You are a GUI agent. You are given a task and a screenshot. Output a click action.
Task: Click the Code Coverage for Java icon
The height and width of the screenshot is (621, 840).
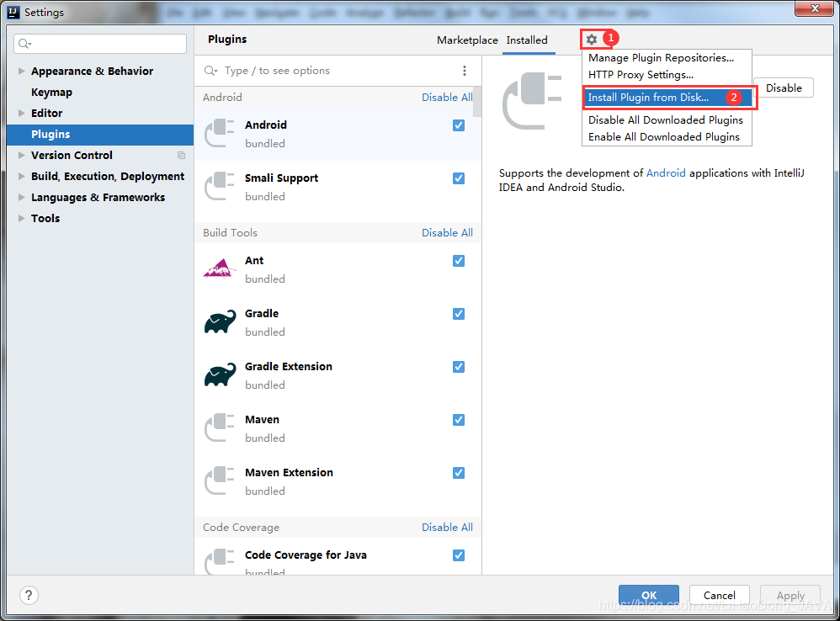[x=220, y=561]
